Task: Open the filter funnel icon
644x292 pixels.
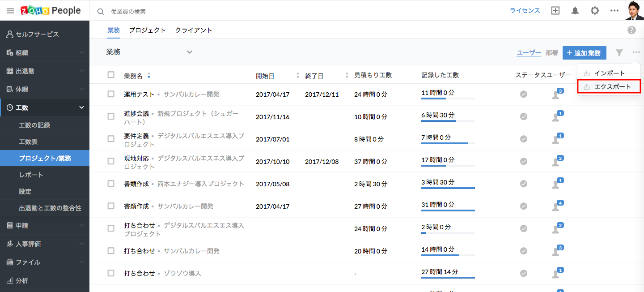Action: coord(619,53)
